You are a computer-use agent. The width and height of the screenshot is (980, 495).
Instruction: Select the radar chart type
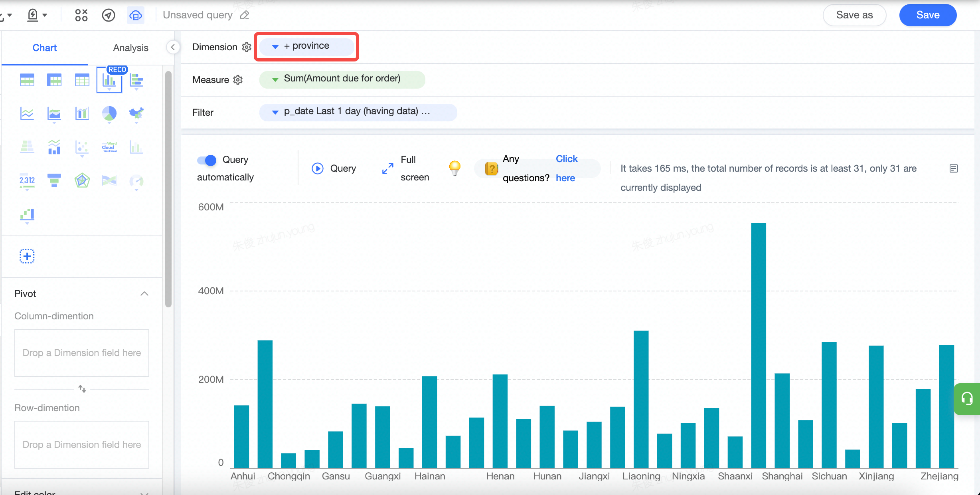[x=82, y=181]
